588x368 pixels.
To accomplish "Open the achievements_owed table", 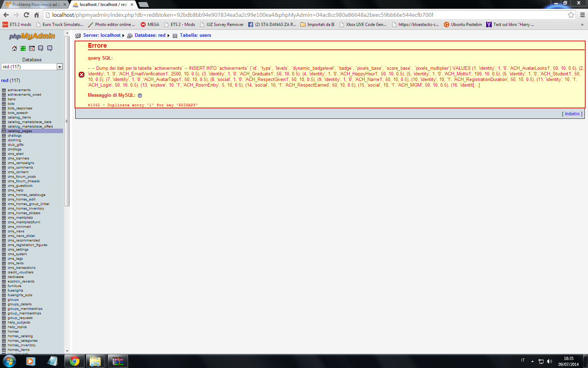I will [24, 95].
